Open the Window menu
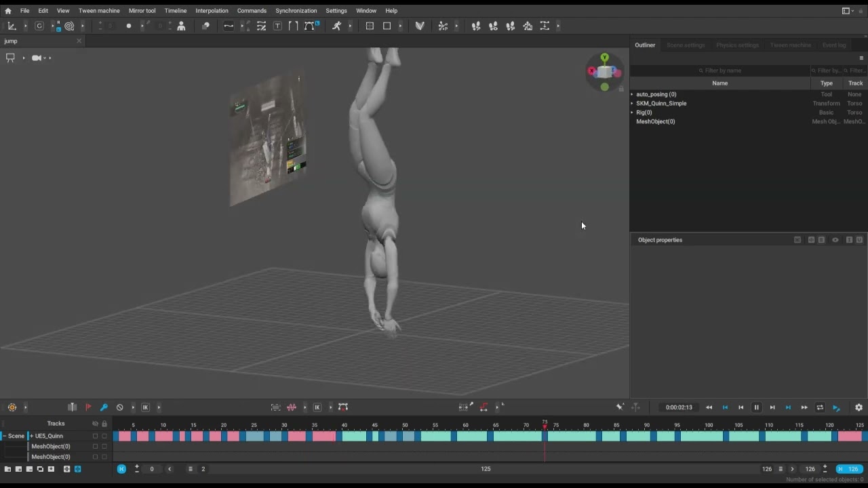The height and width of the screenshot is (488, 868). click(x=366, y=11)
